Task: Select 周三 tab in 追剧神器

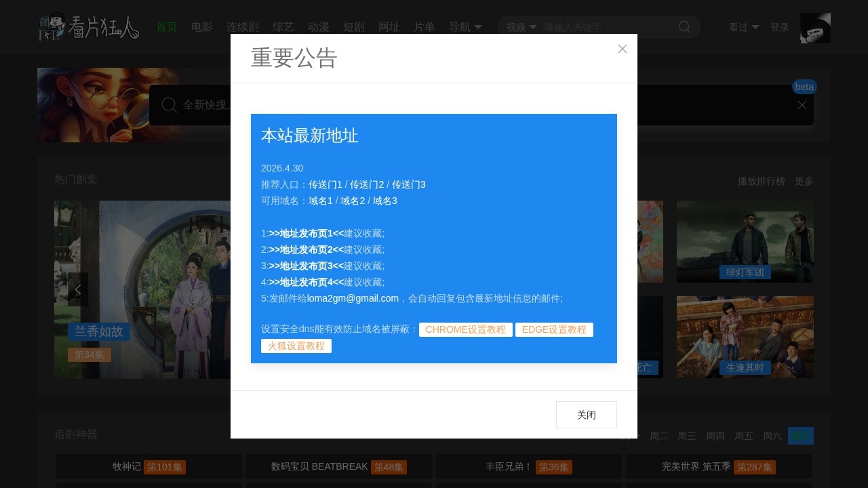Action: point(687,436)
